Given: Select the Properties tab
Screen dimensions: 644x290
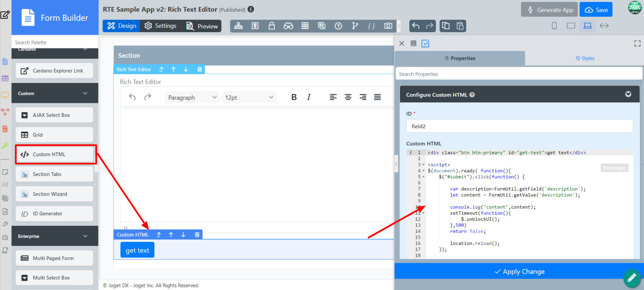Looking at the screenshot, I should 460,58.
